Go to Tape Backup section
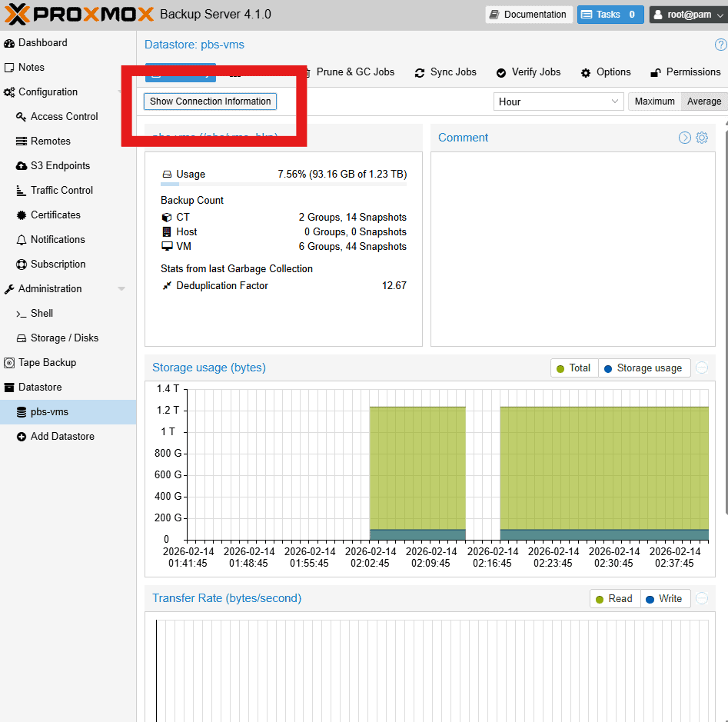 pos(47,362)
